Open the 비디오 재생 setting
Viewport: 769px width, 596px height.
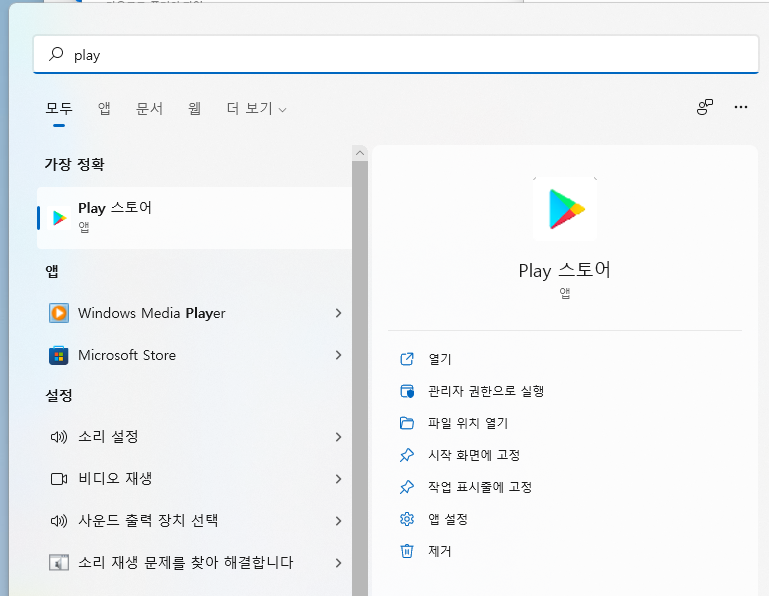194,479
